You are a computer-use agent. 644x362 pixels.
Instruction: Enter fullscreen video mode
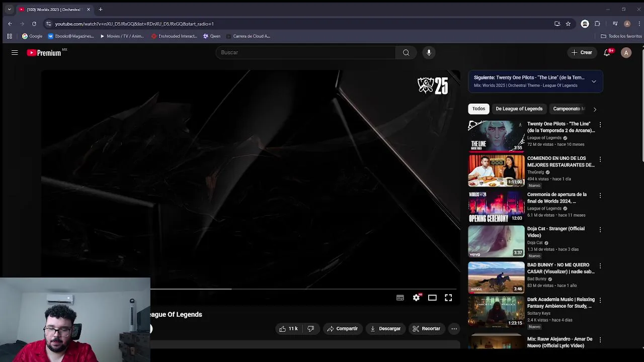(448, 298)
